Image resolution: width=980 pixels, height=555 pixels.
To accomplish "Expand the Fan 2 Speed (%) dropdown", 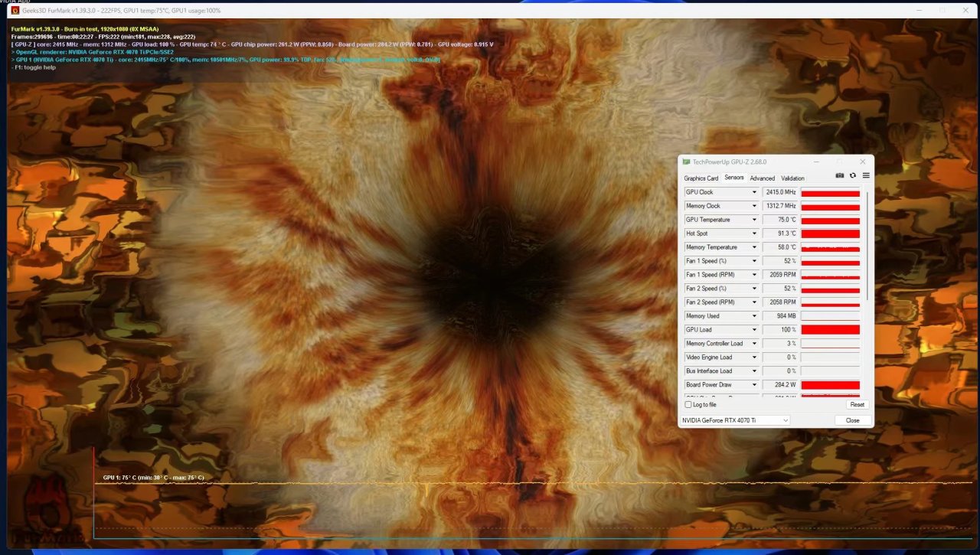I will (x=754, y=289).
